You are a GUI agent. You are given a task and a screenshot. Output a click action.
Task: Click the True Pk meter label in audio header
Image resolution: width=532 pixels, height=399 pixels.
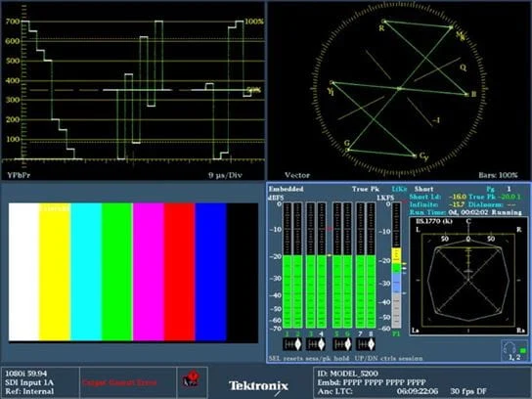366,189
